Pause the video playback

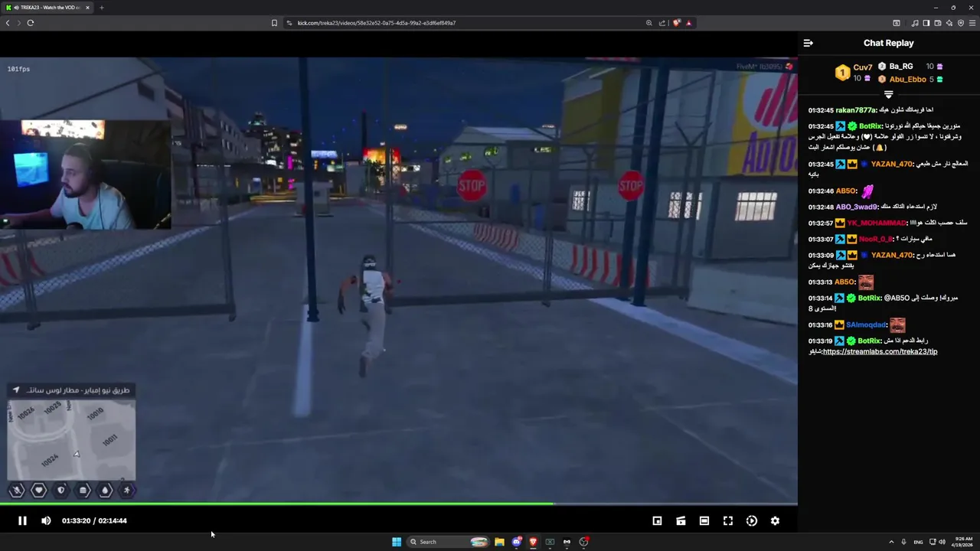click(x=22, y=520)
